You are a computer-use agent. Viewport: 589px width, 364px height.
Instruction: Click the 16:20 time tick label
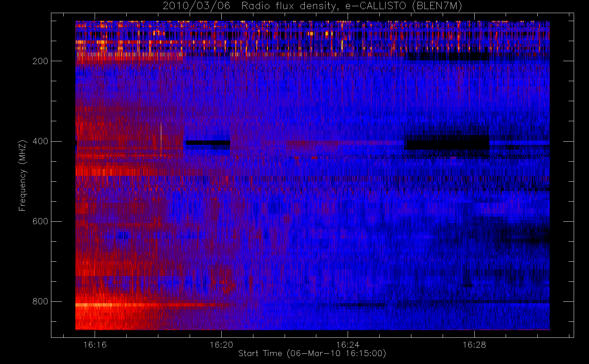[221, 345]
